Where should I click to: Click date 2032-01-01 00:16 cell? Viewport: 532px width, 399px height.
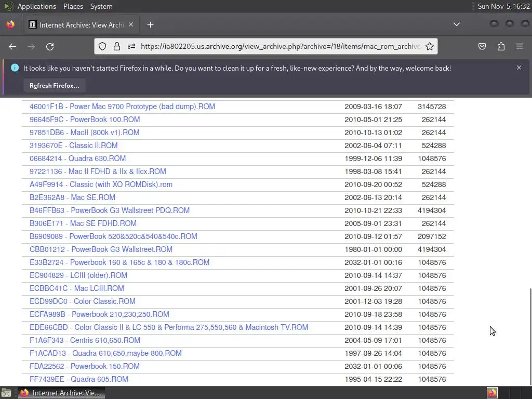click(373, 262)
